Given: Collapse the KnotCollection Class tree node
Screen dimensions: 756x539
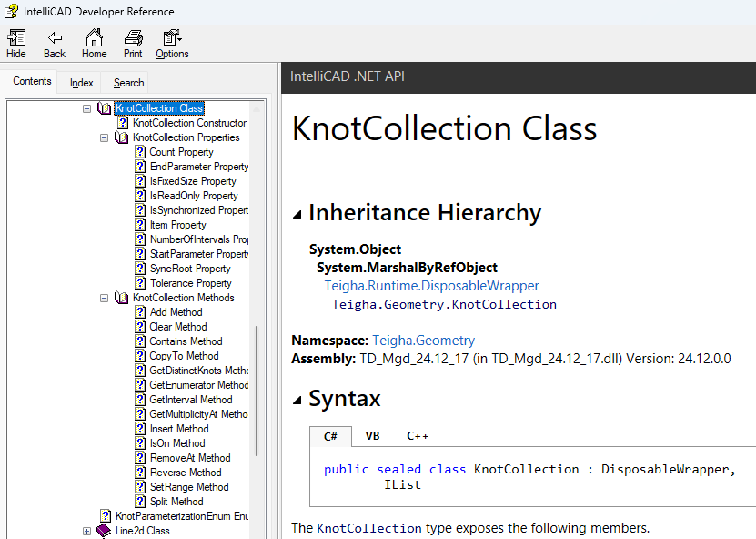Looking at the screenshot, I should click(x=86, y=108).
